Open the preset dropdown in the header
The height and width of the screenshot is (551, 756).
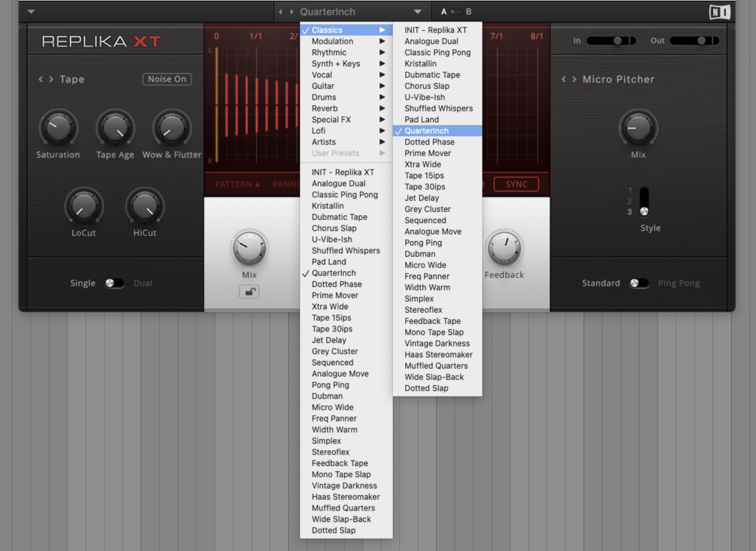[418, 11]
